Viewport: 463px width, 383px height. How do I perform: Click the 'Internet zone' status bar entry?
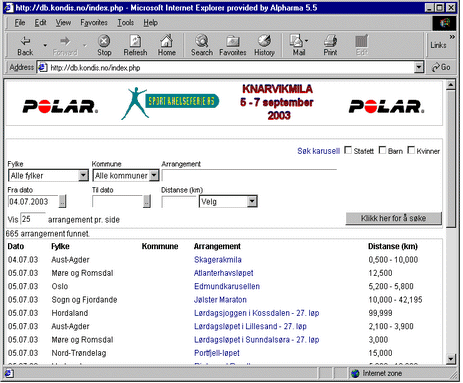[x=382, y=373]
